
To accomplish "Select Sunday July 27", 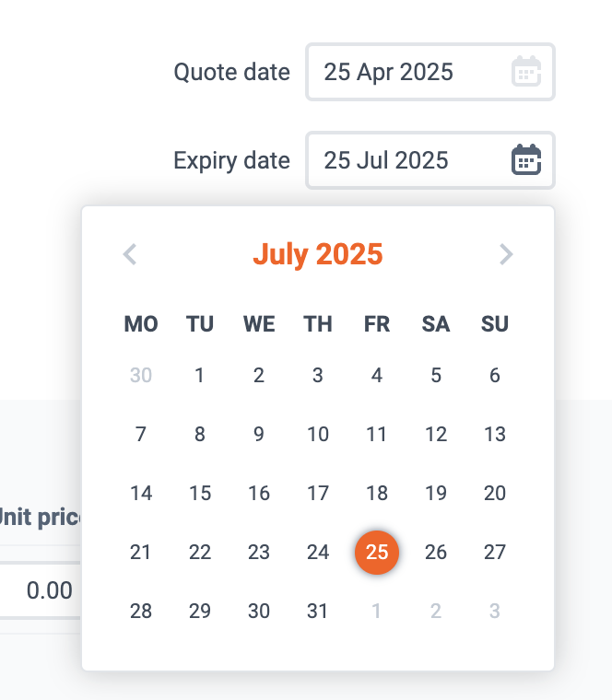I will point(495,553).
